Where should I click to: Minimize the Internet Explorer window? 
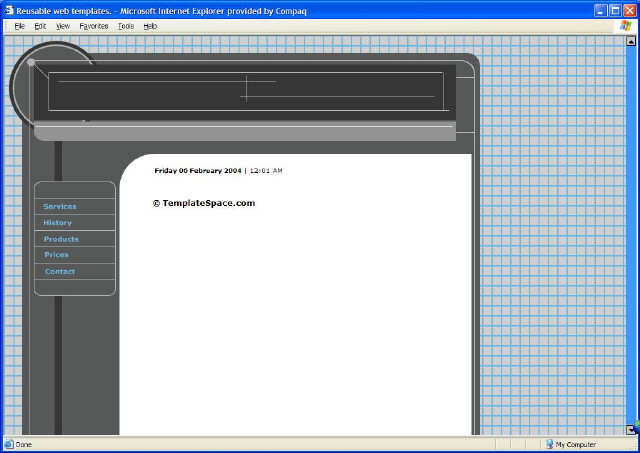[600, 11]
